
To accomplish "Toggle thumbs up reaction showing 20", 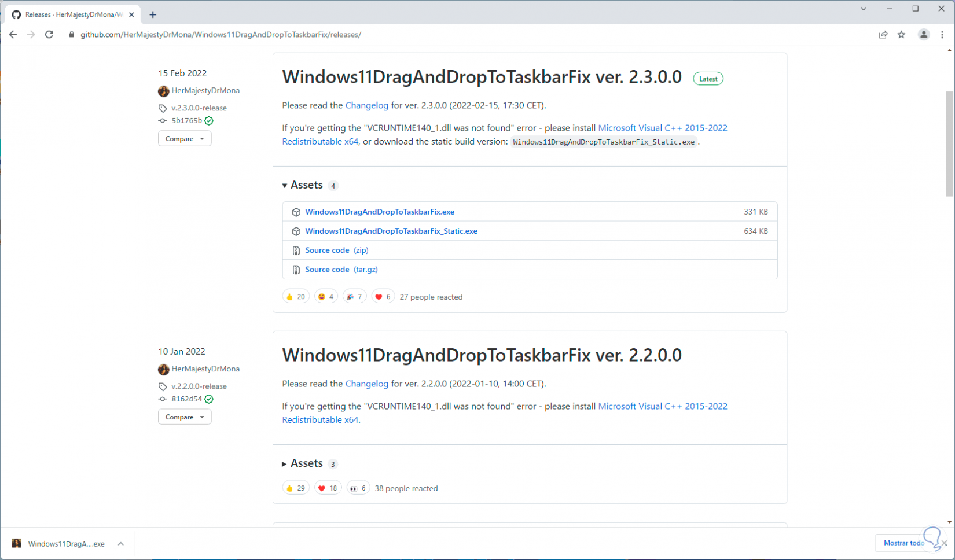I will 296,297.
